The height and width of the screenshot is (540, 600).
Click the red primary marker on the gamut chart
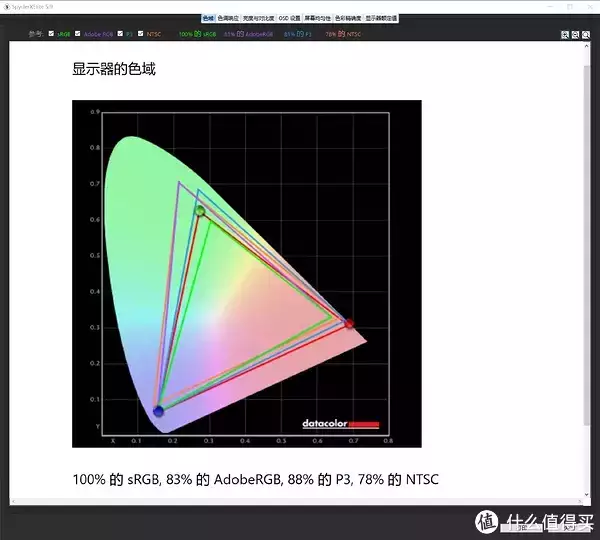pos(349,324)
